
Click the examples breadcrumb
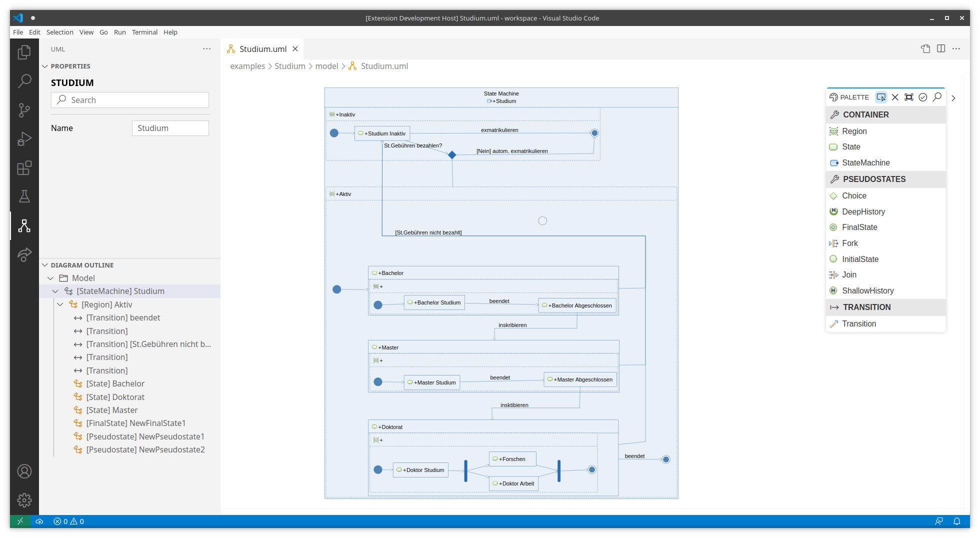247,66
